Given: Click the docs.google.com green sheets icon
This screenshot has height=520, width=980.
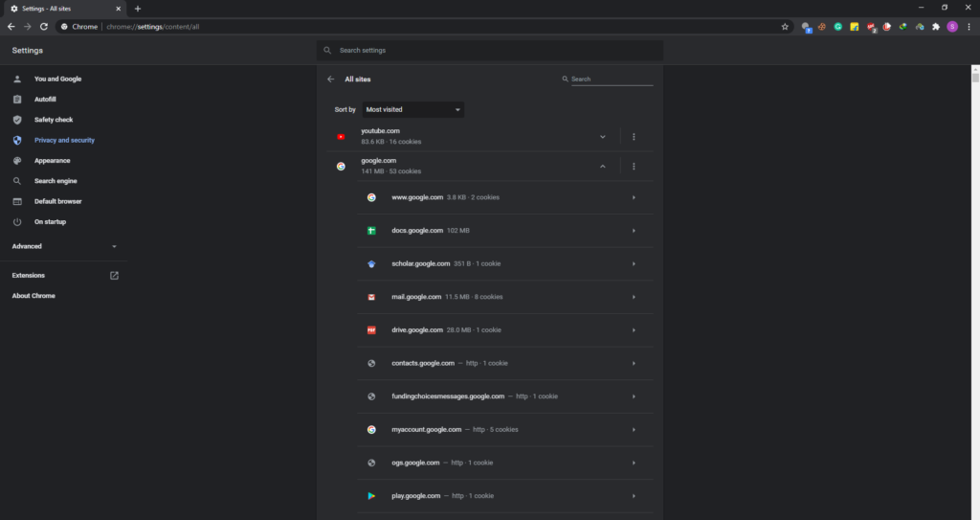Looking at the screenshot, I should pos(371,231).
